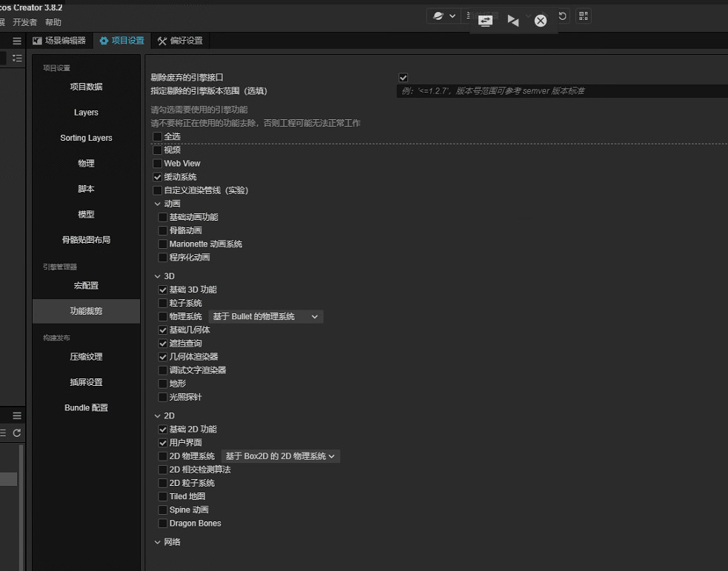Screen dimensions: 728x571
Task: Open 骨骼贴图布局 settings page
Action: click(x=86, y=240)
